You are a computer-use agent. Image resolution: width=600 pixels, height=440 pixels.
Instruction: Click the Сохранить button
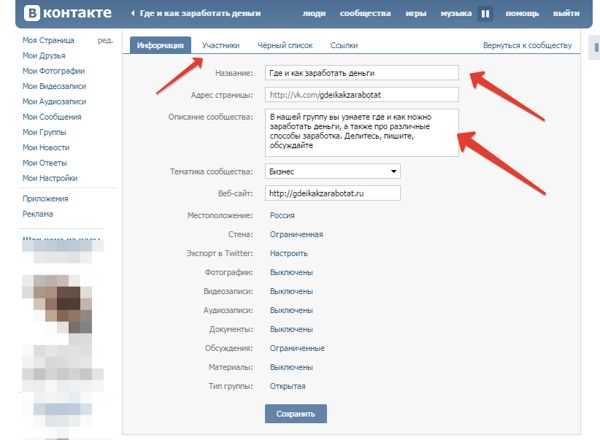click(296, 414)
